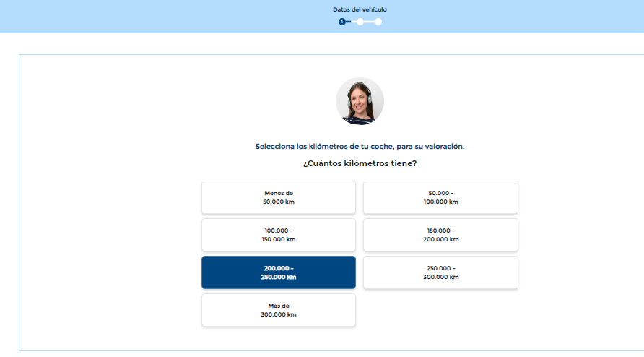Screen dimensions: 644x357
Task: Click empty space right of Más de 300.000 km
Action: pyautogui.click(x=440, y=310)
